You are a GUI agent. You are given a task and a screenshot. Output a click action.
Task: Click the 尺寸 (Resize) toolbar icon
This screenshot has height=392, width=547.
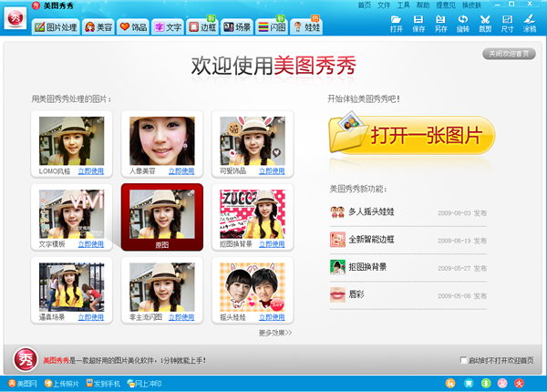coord(508,23)
